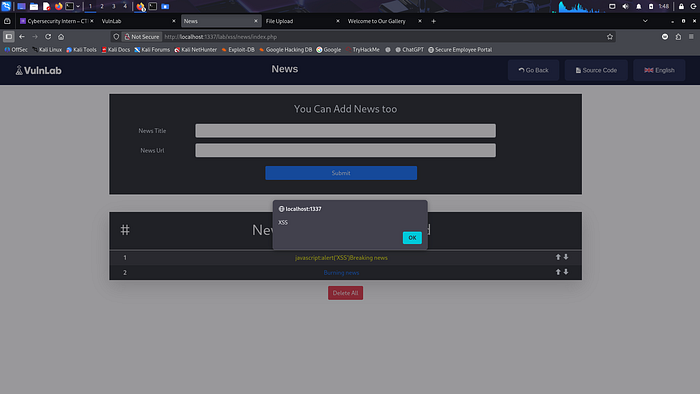Screen dimensions: 700x394
Task: Click the News Url input field
Action: 345,150
